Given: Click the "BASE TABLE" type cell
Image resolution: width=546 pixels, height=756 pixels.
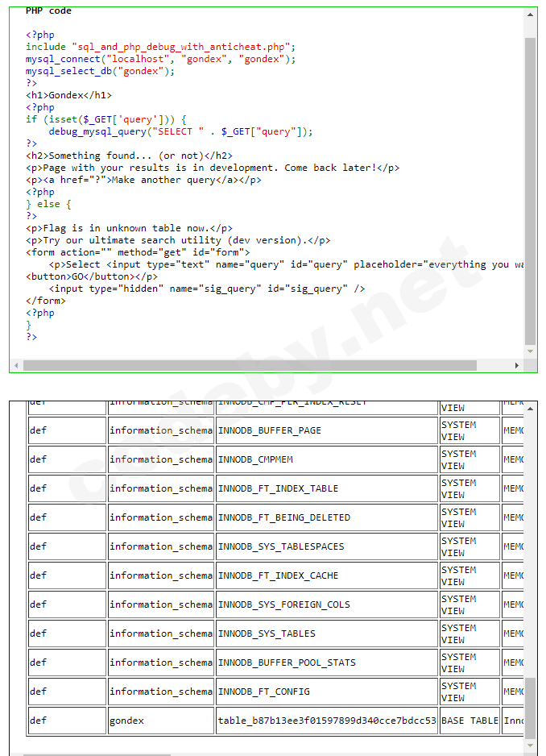Looking at the screenshot, I should click(x=469, y=721).
